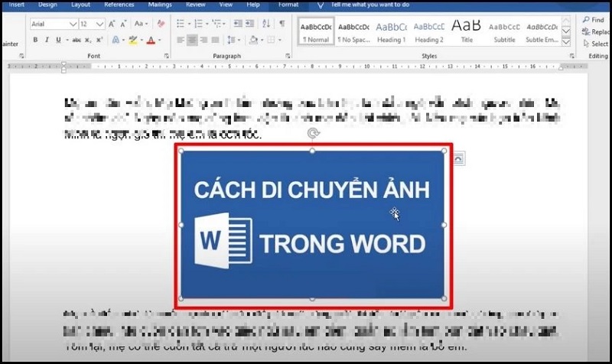
Task: Open the font size 12 dropdown
Action: (99, 24)
